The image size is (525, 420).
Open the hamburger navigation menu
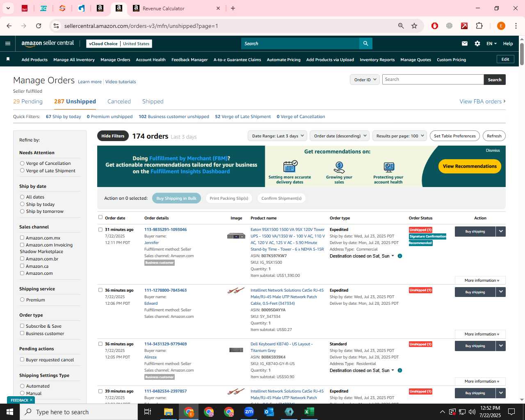[x=8, y=43]
